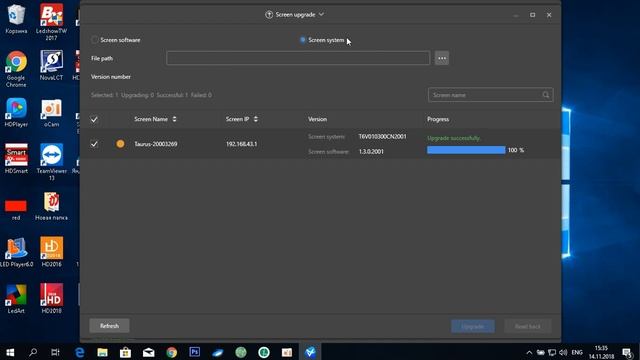Click the Upgrade button
The height and width of the screenshot is (360, 640).
(473, 326)
